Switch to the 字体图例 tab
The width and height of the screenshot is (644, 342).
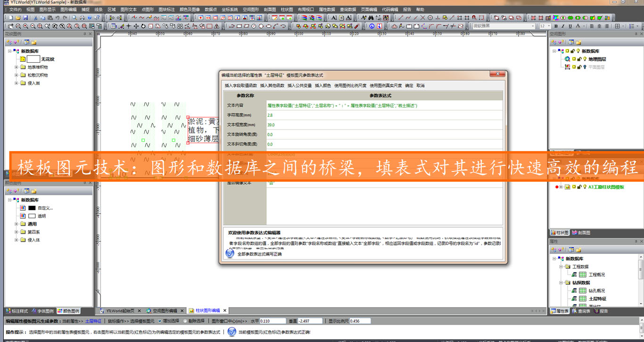pyautogui.click(x=42, y=311)
